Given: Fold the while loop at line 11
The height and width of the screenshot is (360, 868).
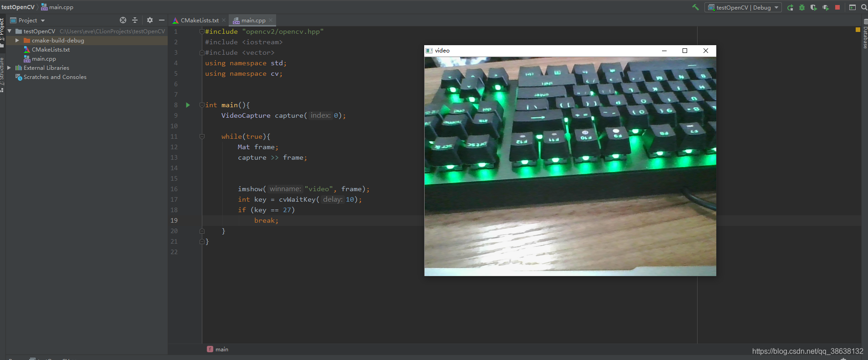Looking at the screenshot, I should [202, 136].
